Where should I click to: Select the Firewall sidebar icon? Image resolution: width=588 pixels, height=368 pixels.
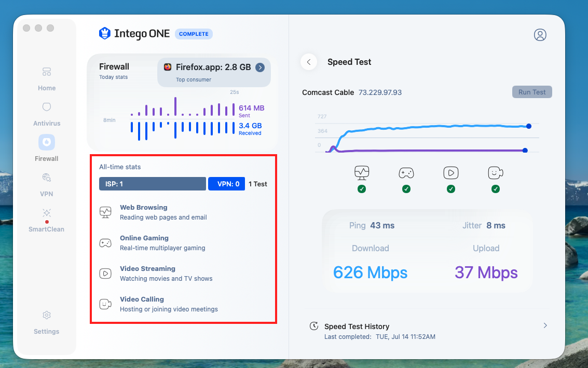tap(47, 143)
